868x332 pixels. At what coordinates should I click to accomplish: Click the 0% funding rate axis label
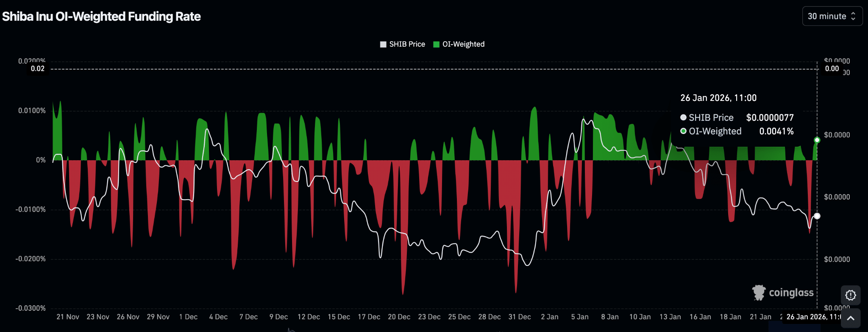pyautogui.click(x=41, y=160)
